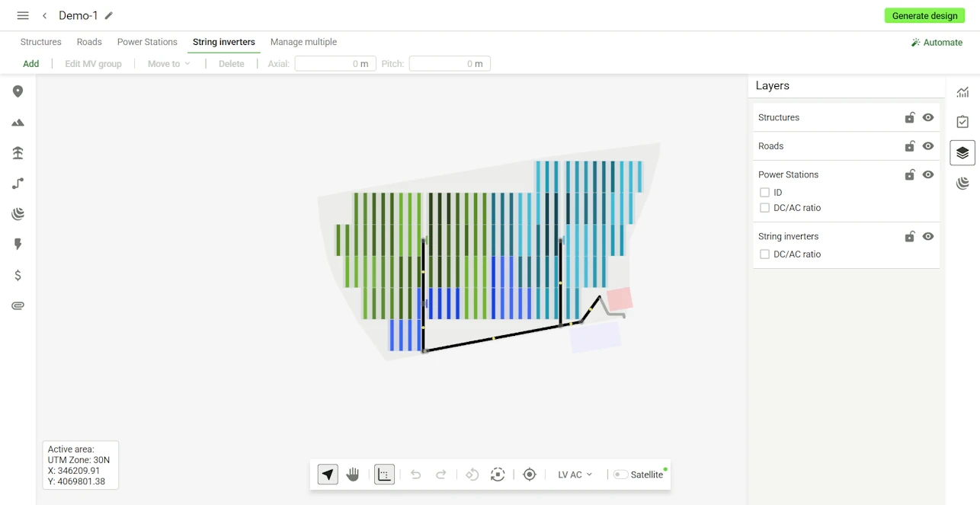Hide the Roads layer
Image resolution: width=980 pixels, height=505 pixels.
[x=928, y=146]
